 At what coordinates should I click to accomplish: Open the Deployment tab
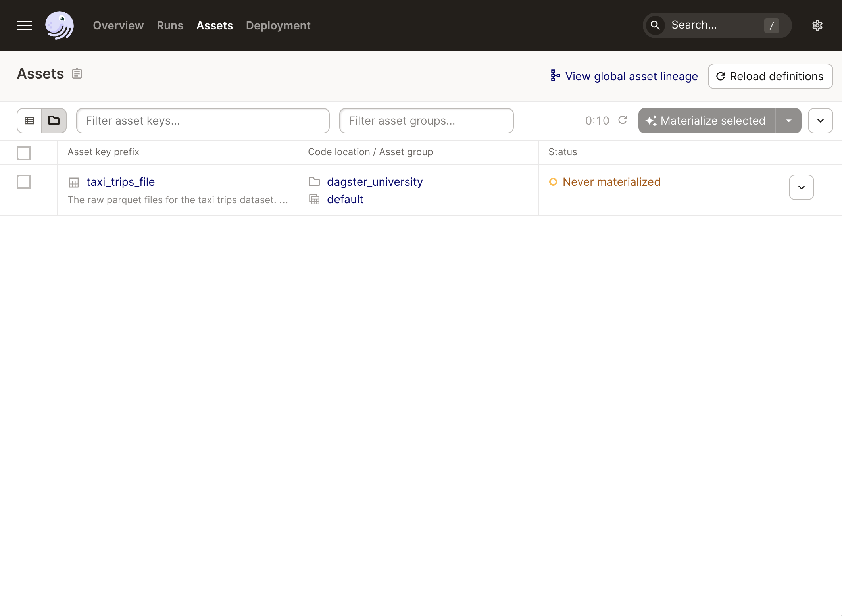[x=278, y=25]
